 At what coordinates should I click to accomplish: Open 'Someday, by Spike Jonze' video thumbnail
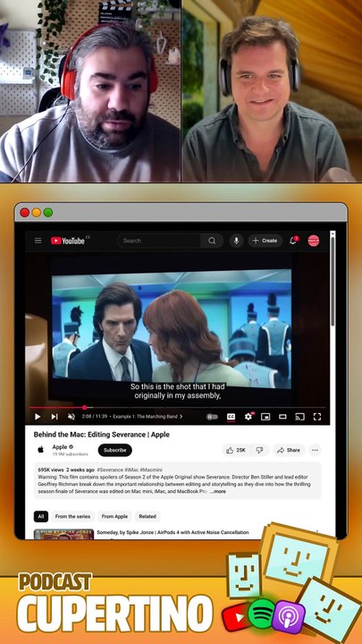coord(64,534)
